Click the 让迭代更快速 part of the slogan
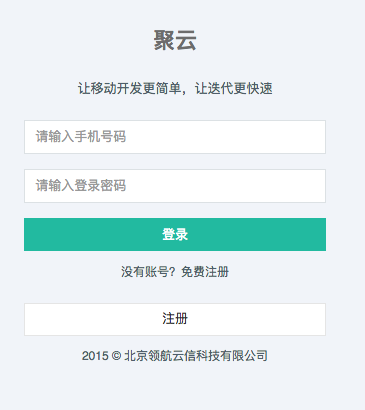Image resolution: width=365 pixels, height=410 pixels. 234,89
